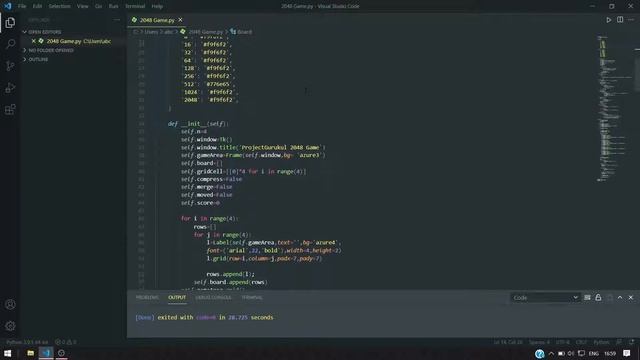Open Windows notification center
Screen dimensions: 640x360
(x=627, y=353)
